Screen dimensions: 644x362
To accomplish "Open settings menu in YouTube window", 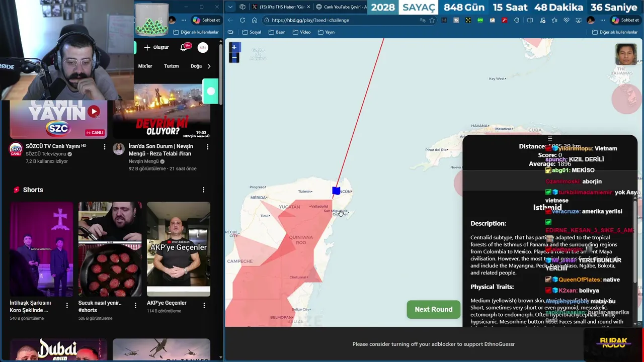I will 184,20.
